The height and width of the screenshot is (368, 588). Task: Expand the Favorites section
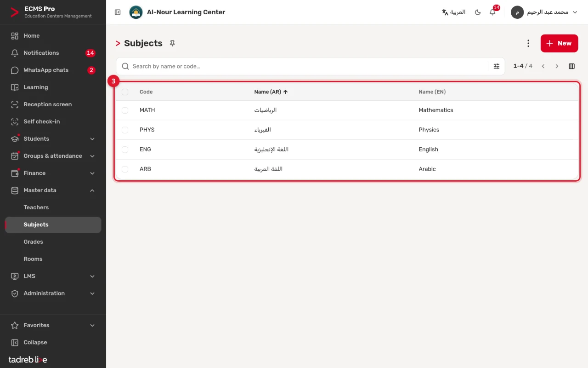point(53,325)
